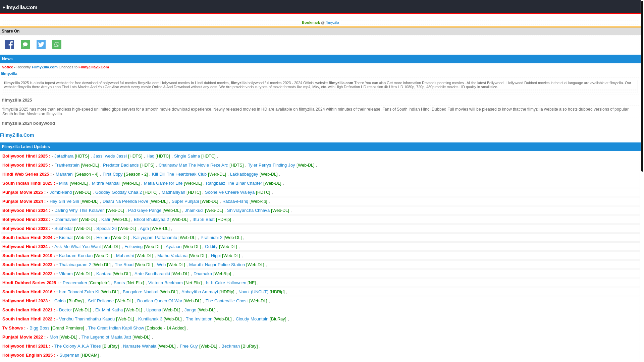644x362 pixels.
Task: Open the large FilmyZilla.Com heading link
Action: point(17,135)
